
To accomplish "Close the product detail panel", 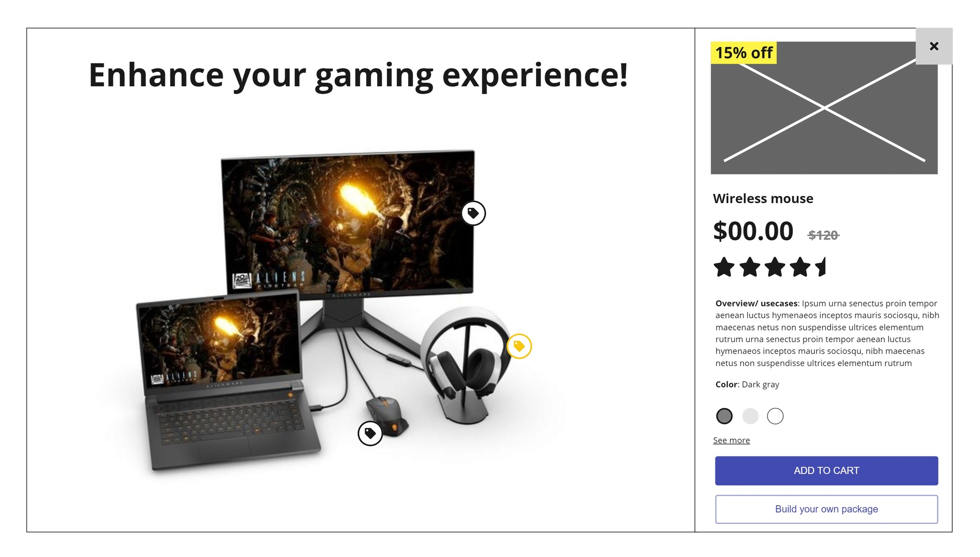I will click(x=934, y=46).
